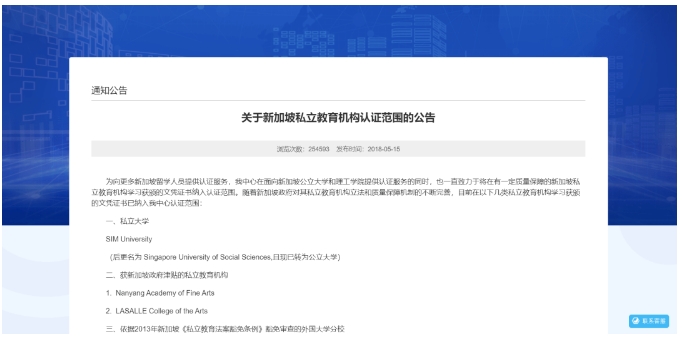Open the 联系客服 customer service button
The height and width of the screenshot is (364, 682).
649,321
